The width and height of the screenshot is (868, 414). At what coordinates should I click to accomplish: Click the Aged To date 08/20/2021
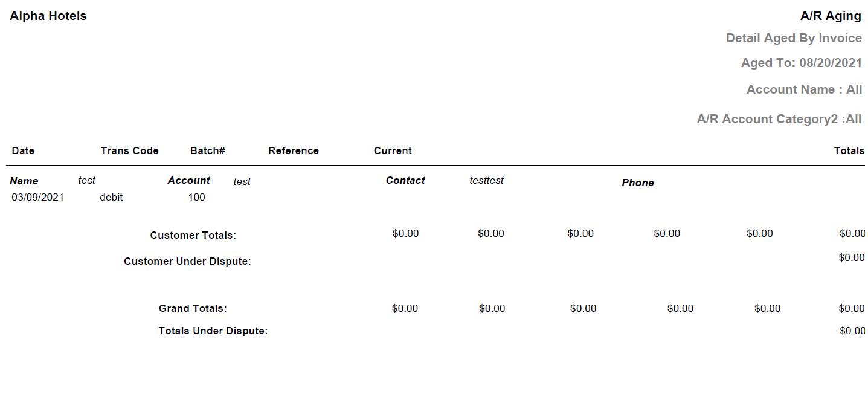coord(801,63)
